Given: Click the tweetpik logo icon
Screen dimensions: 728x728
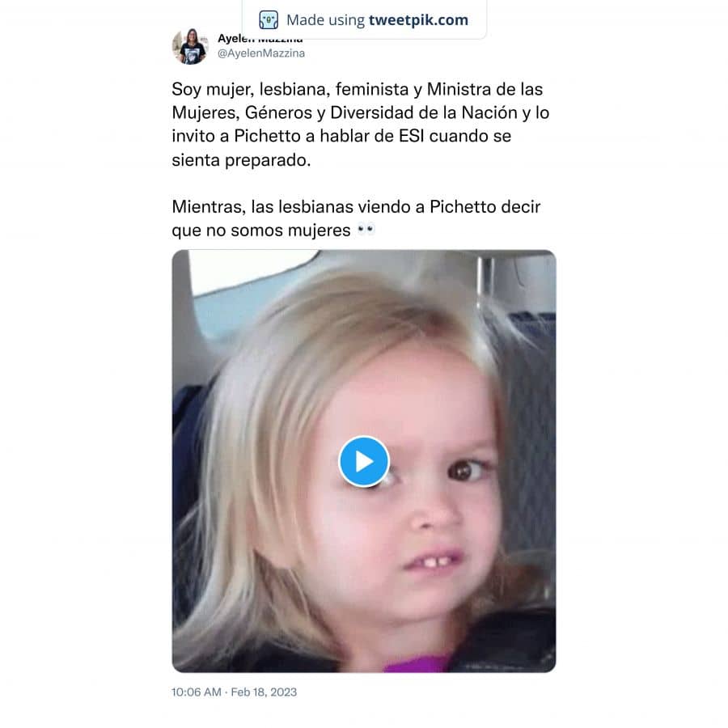Looking at the screenshot, I should pyautogui.click(x=269, y=20).
